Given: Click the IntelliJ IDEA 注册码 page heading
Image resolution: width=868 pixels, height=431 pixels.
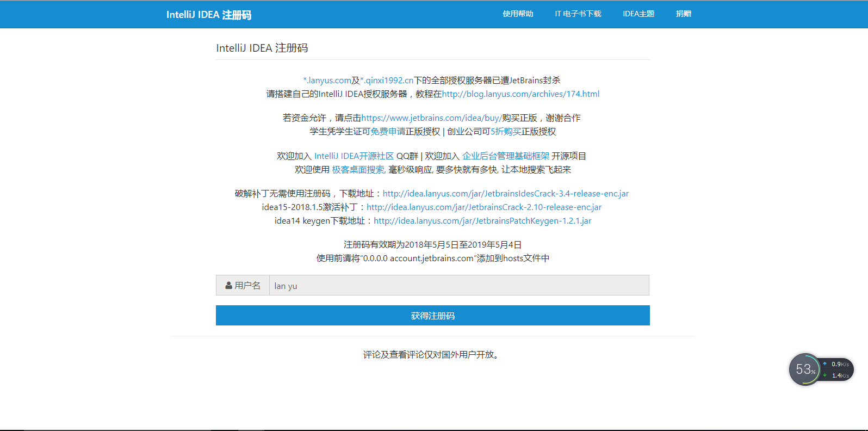Looking at the screenshot, I should 262,48.
